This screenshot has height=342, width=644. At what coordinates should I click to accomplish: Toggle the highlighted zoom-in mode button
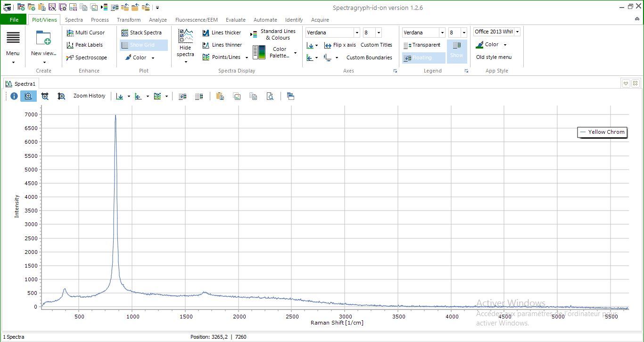coord(28,96)
